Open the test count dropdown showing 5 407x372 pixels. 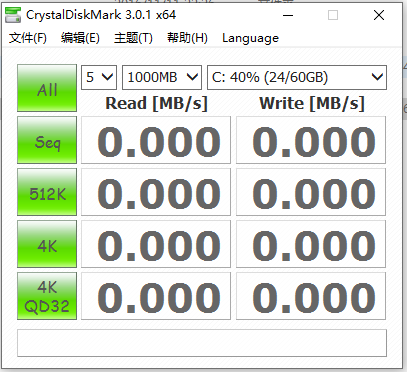click(99, 77)
